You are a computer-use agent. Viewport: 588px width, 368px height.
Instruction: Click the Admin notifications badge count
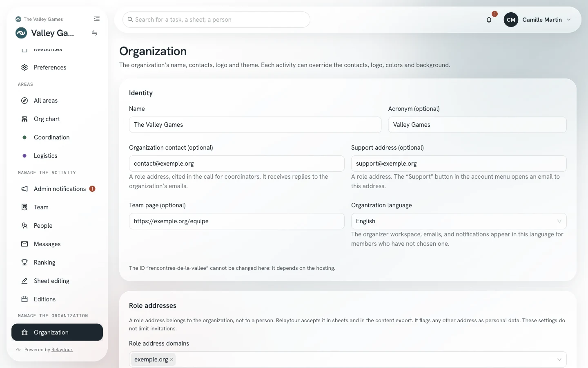tap(92, 189)
